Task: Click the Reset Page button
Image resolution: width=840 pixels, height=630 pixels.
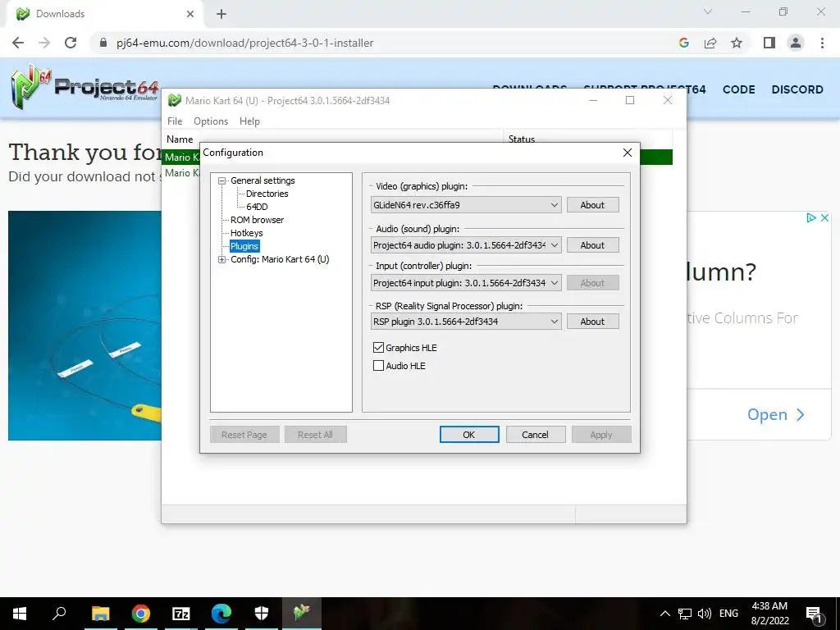Action: [x=244, y=435]
